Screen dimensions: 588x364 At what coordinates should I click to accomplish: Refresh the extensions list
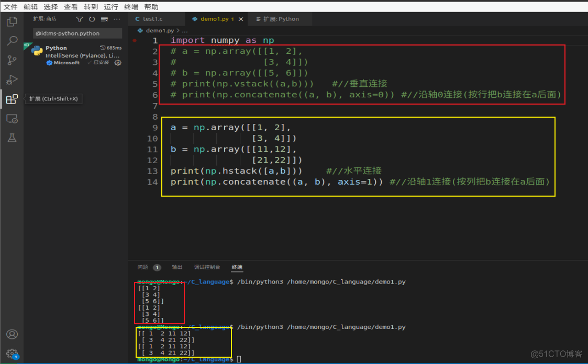92,19
